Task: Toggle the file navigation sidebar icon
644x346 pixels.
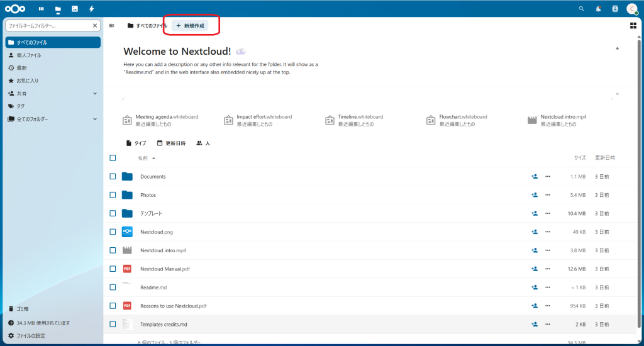Action: 112,26
